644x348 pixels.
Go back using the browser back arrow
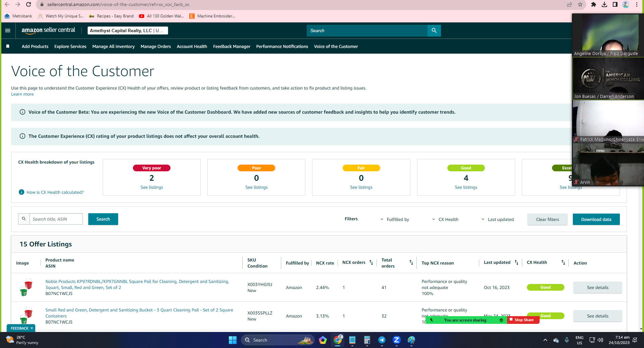pyautogui.click(x=7, y=4)
